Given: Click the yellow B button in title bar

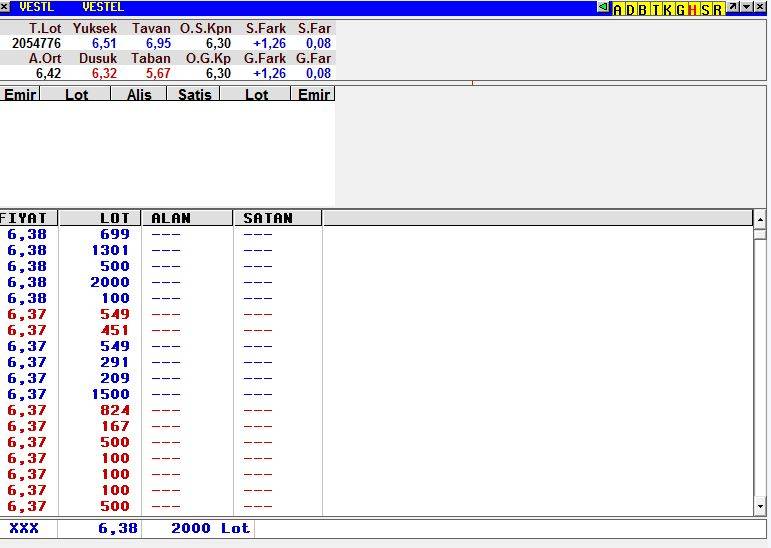Looking at the screenshot, I should (x=642, y=9).
